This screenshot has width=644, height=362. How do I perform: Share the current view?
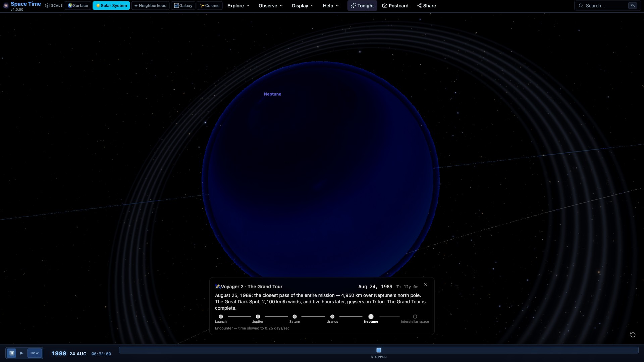(426, 6)
